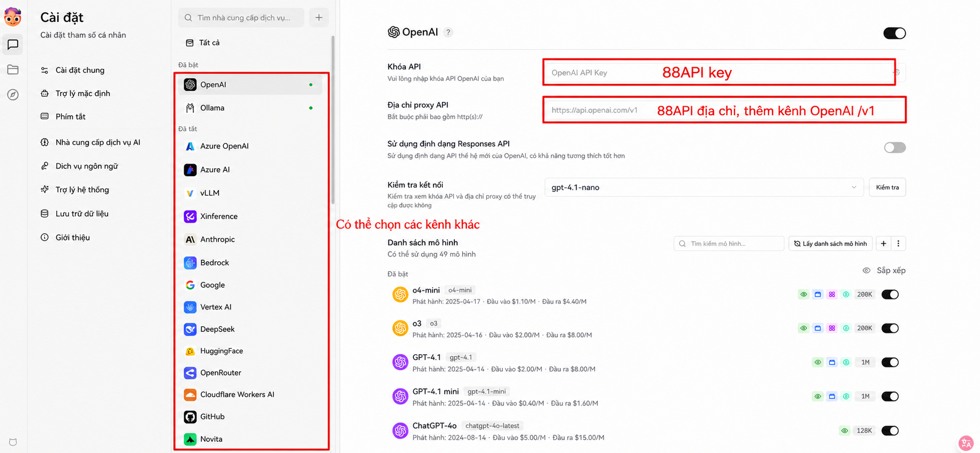Click the 200K context badge for o4-mini

865,294
